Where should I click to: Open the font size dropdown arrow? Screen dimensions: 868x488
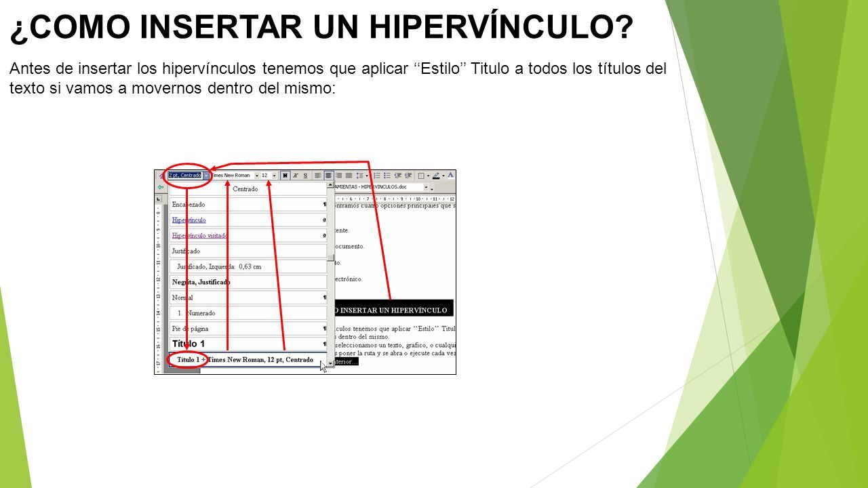pyautogui.click(x=275, y=175)
